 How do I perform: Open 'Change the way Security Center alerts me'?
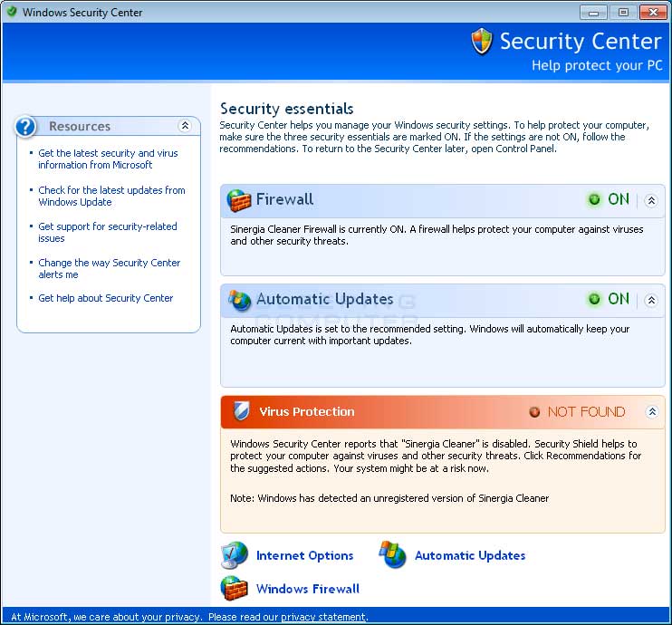110,268
